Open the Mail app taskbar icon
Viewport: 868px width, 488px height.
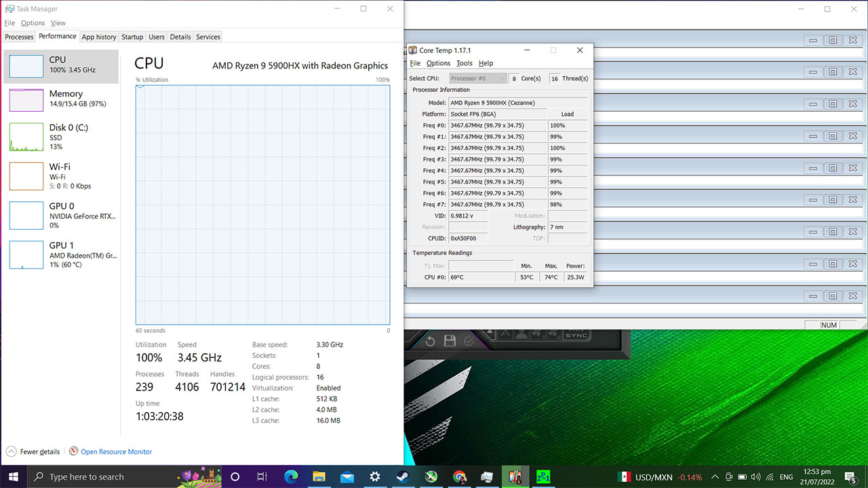click(x=347, y=476)
